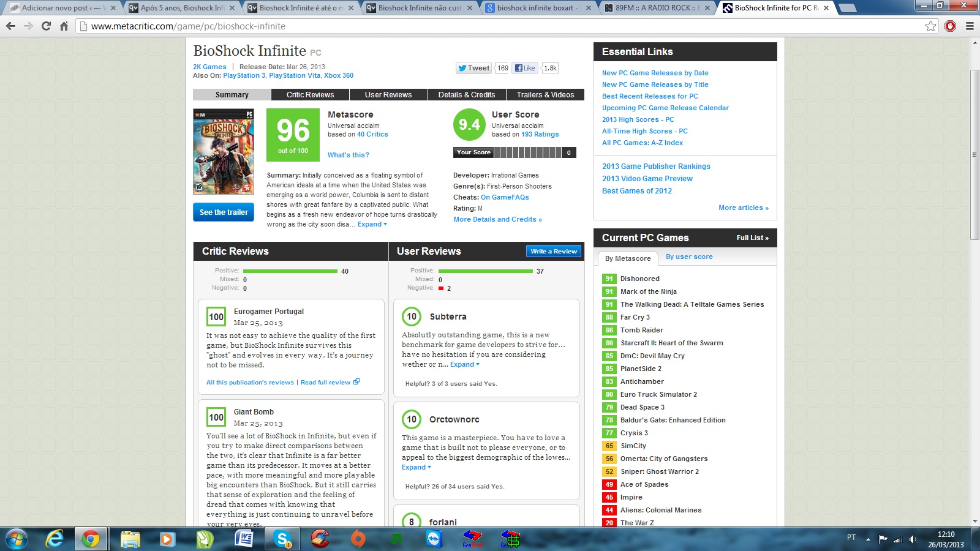Go to the browser home page icon
The width and height of the screenshot is (980, 551).
[64, 26]
